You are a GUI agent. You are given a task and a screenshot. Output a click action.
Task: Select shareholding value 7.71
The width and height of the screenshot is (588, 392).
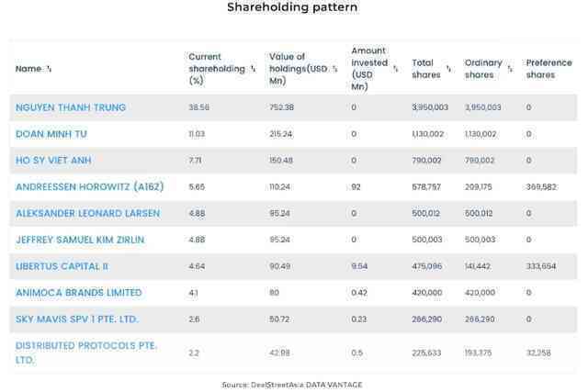tap(195, 161)
